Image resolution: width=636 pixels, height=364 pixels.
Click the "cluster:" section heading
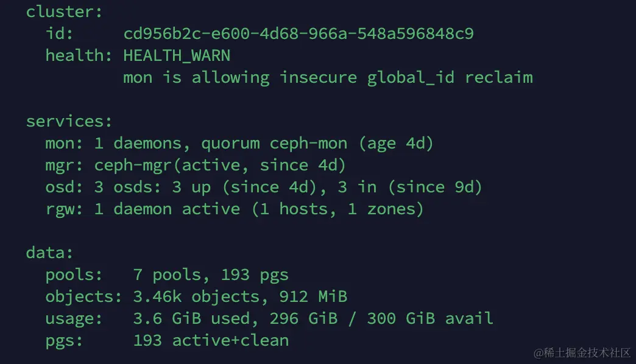[x=65, y=12]
